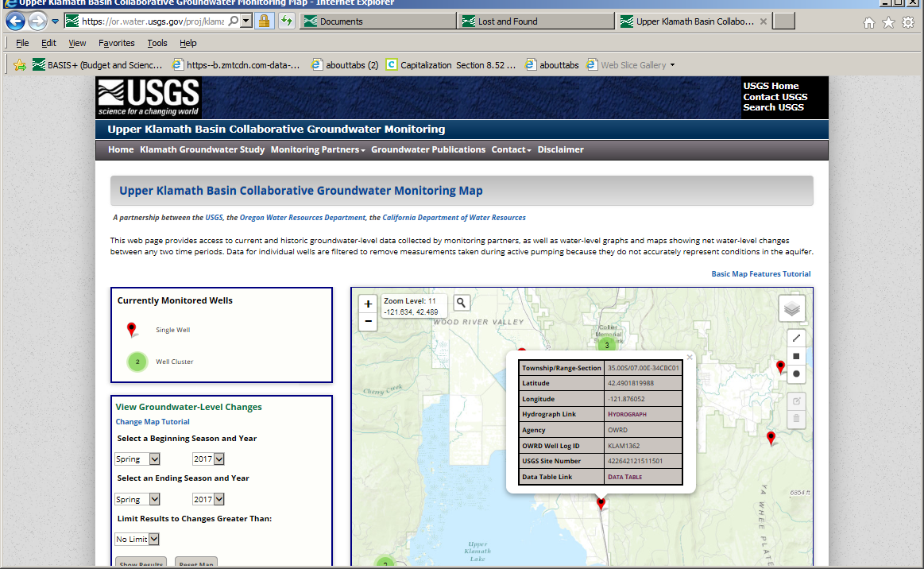Click the browser Forward arrow button

click(x=37, y=21)
